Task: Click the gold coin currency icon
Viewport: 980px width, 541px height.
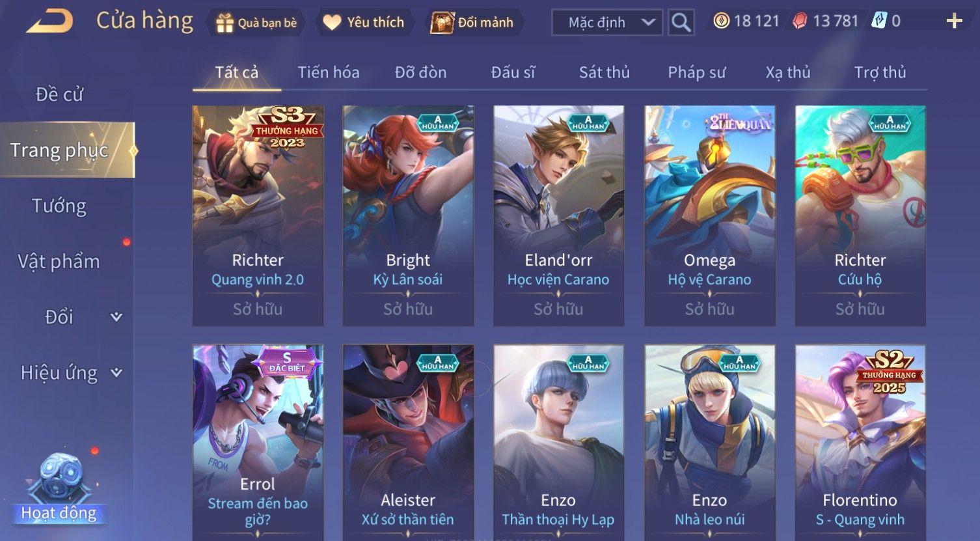Action: pyautogui.click(x=721, y=21)
